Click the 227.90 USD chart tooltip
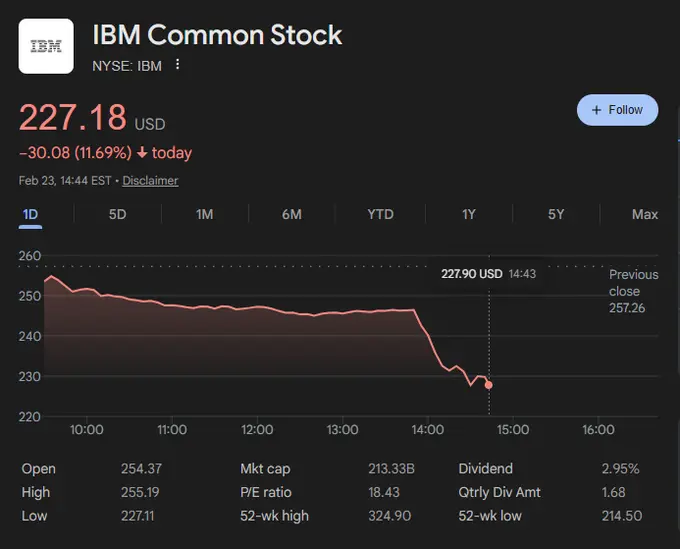This screenshot has width=680, height=549. [x=490, y=273]
